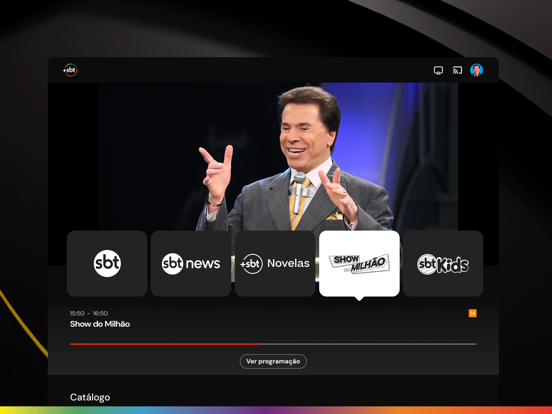Click the Show do Milhão program title
Viewport: 552px width, 414px height.
(x=100, y=324)
